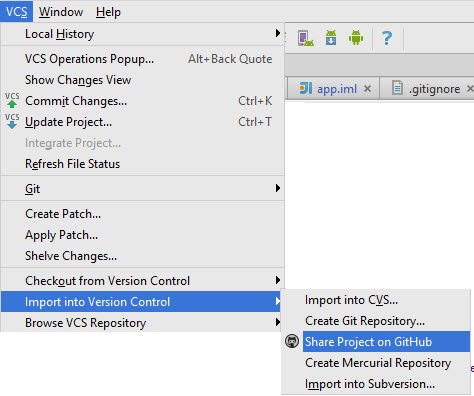Expand the Local History submenu arrow

point(278,33)
